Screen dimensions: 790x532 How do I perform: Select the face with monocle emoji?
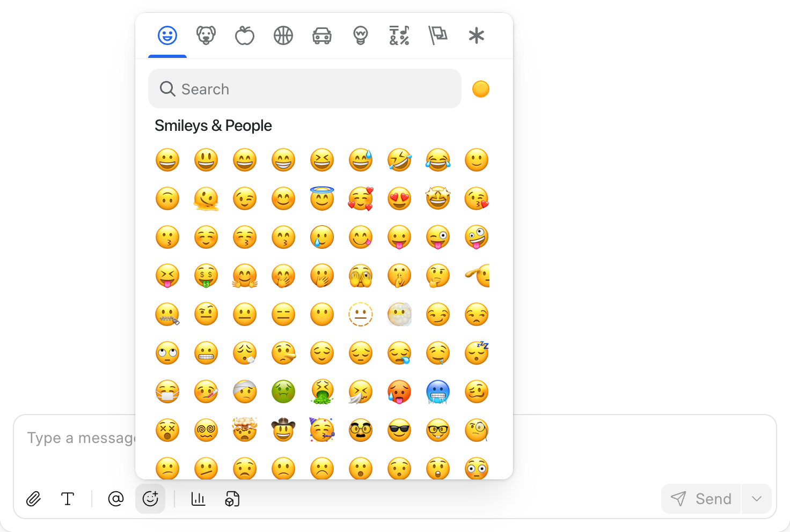tap(477, 430)
